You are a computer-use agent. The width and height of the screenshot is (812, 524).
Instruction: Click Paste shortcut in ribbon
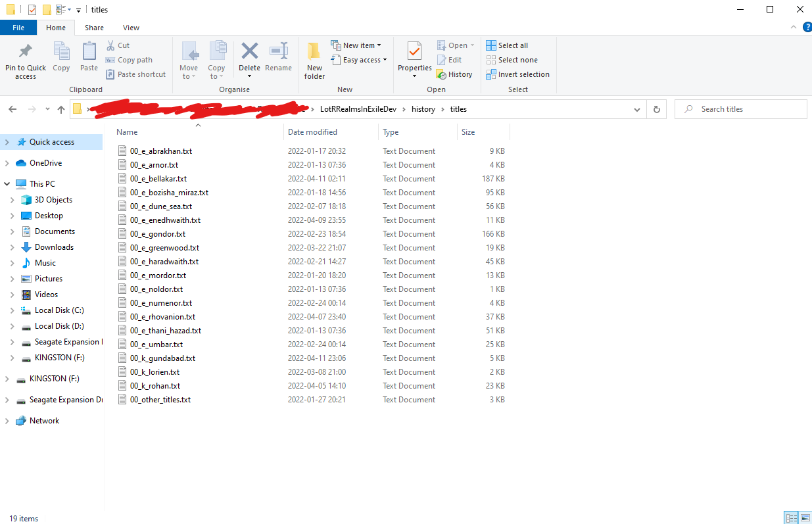pyautogui.click(x=135, y=74)
